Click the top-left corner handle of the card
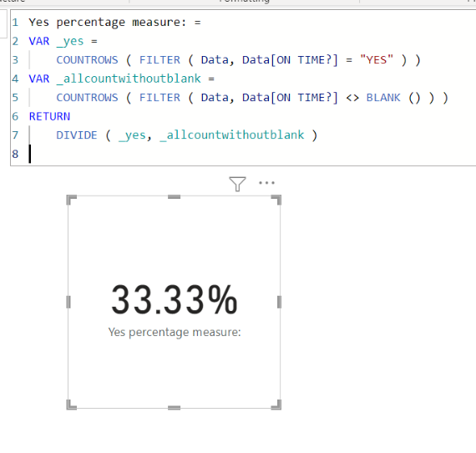Image resolution: width=476 pixels, height=453 pixels. 71,201
